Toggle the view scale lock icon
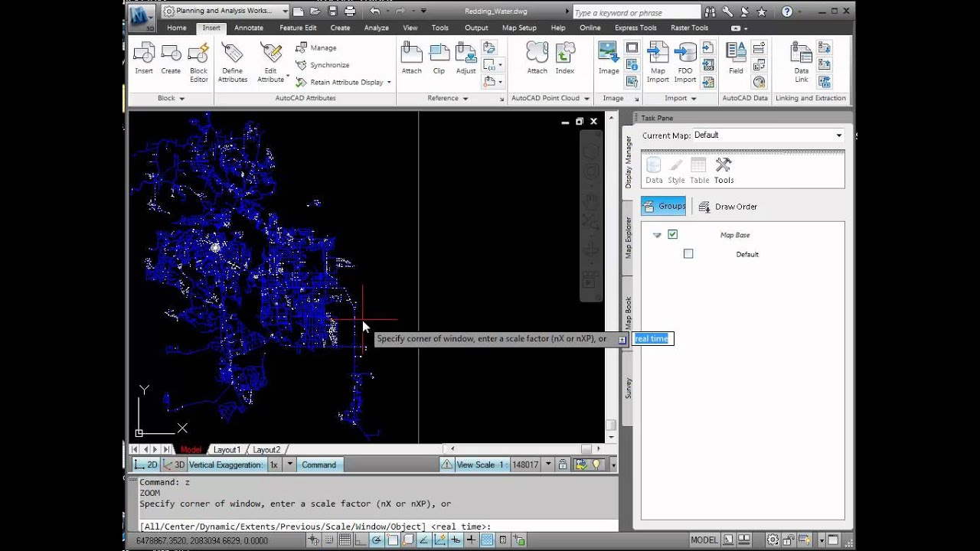This screenshot has width=980, height=551. coord(563,465)
